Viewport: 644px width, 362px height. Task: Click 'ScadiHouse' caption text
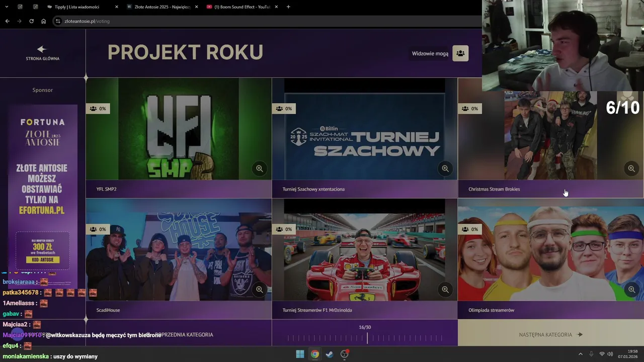(x=108, y=310)
